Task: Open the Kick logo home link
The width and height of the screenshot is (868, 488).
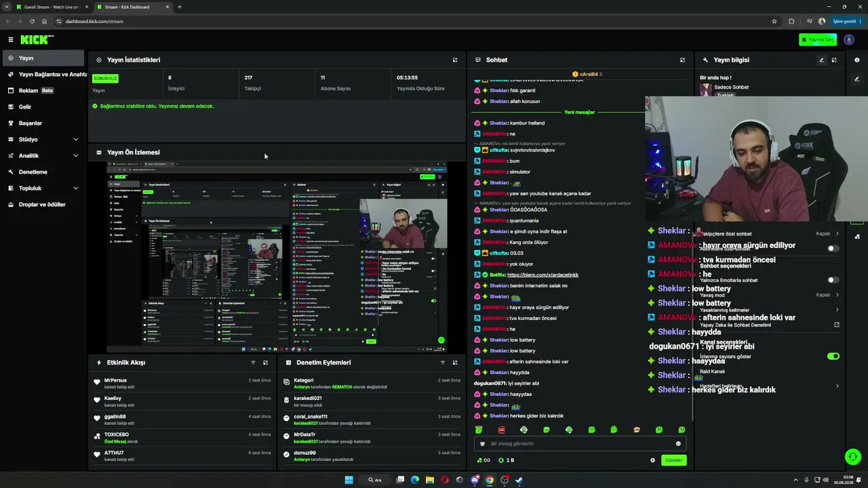Action: click(x=37, y=40)
